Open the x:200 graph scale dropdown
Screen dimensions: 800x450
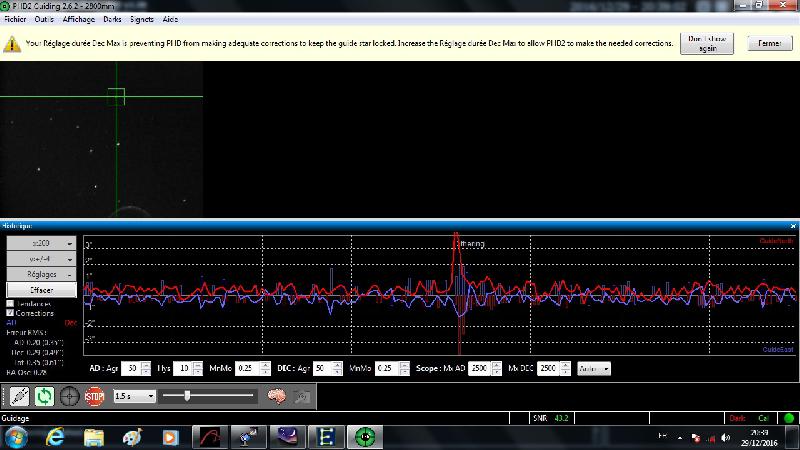click(41, 243)
